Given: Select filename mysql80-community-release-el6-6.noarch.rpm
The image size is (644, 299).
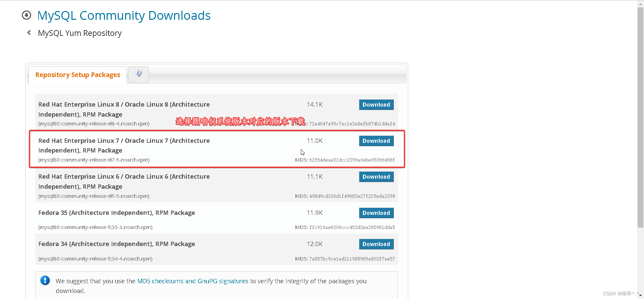Looking at the screenshot, I should tap(94, 196).
